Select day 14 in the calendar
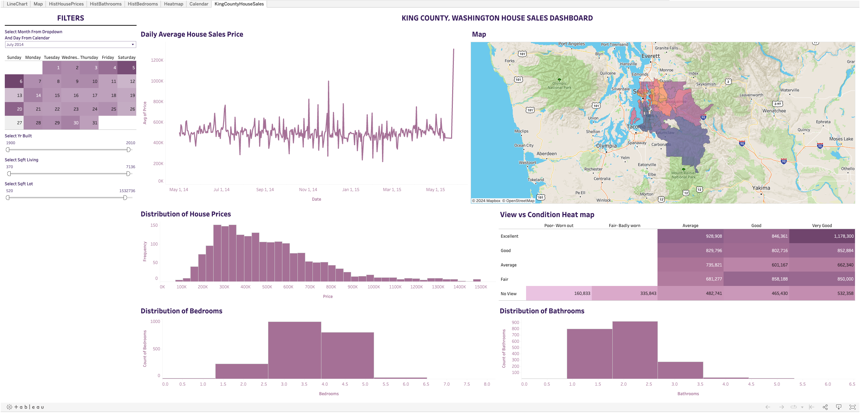The height and width of the screenshot is (413, 868). click(33, 95)
